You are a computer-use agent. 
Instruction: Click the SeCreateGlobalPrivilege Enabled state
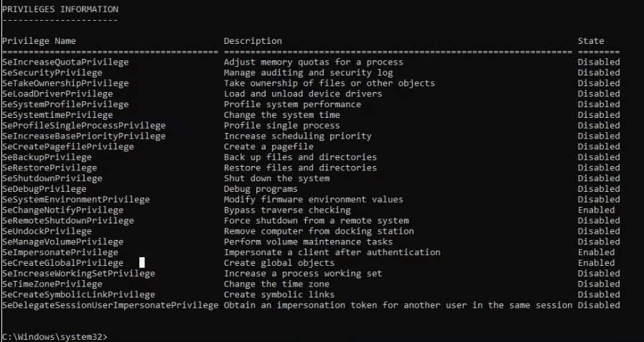597,263
